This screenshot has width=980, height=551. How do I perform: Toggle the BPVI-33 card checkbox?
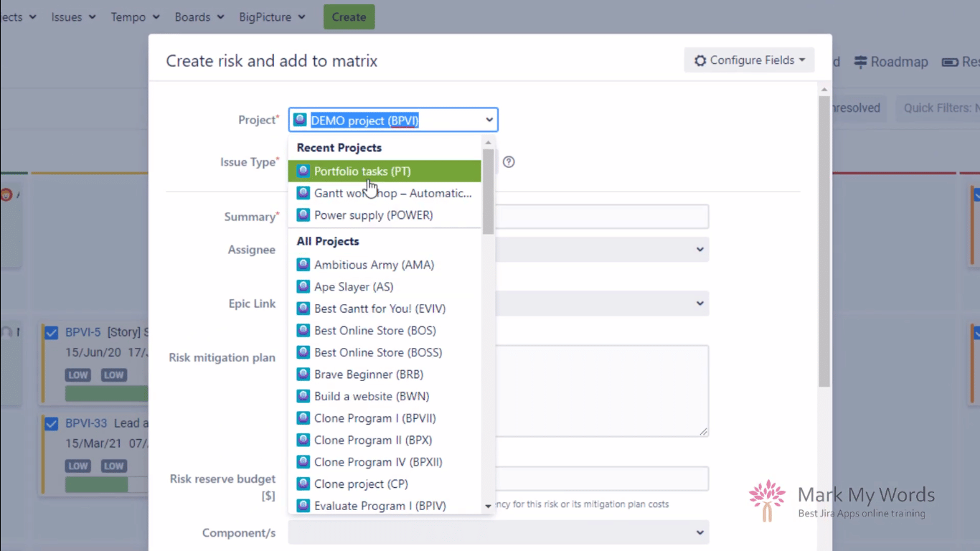pos(51,424)
